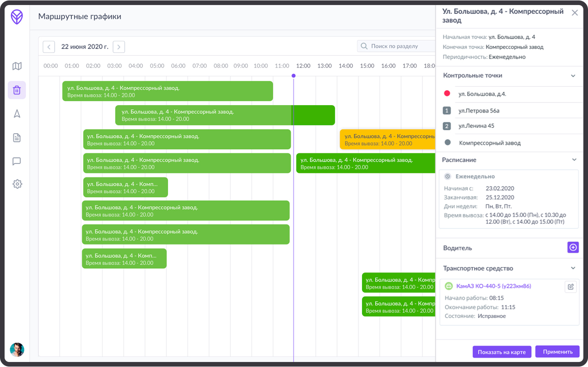This screenshot has height=367, width=588.
Task: Click the gray end point marker dot
Action: point(447,142)
